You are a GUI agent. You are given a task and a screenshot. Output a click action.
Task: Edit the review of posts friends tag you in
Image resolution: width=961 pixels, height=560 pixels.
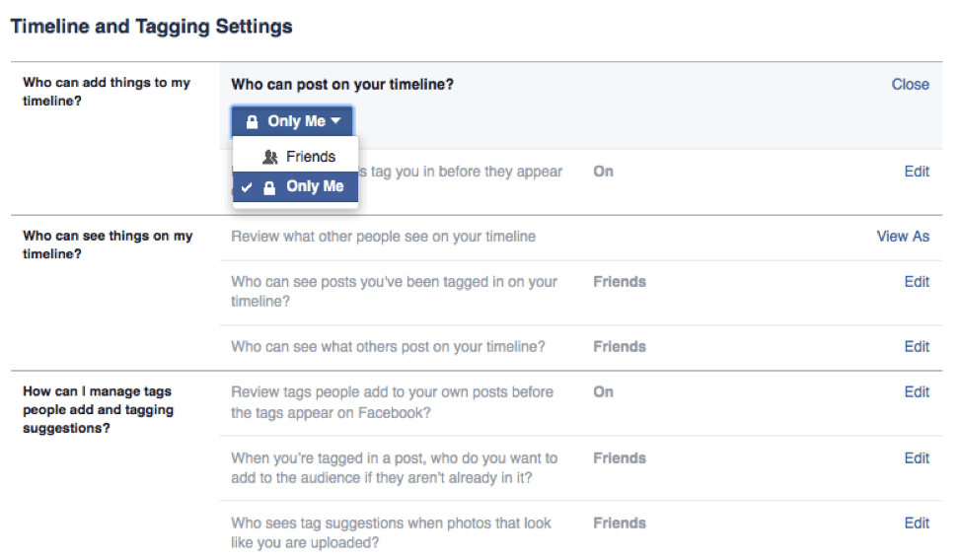coord(917,172)
